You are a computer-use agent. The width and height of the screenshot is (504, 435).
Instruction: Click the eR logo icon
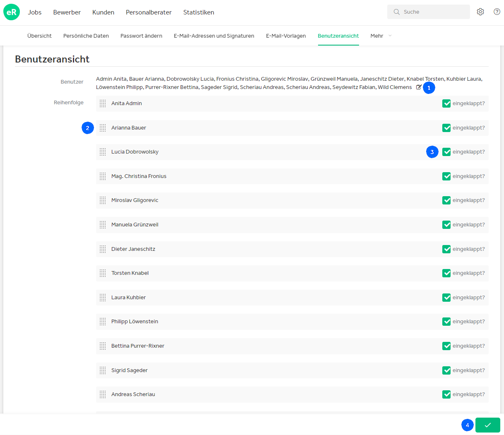12,12
